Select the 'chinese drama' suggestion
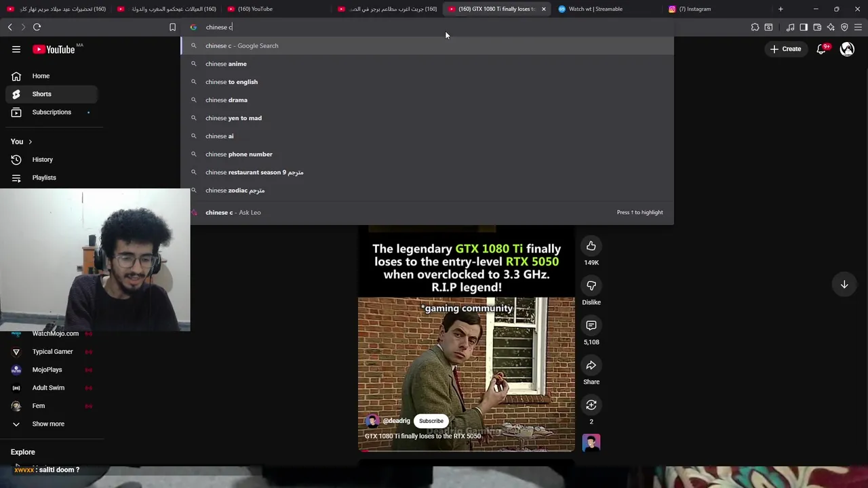The width and height of the screenshot is (868, 488). click(x=427, y=100)
